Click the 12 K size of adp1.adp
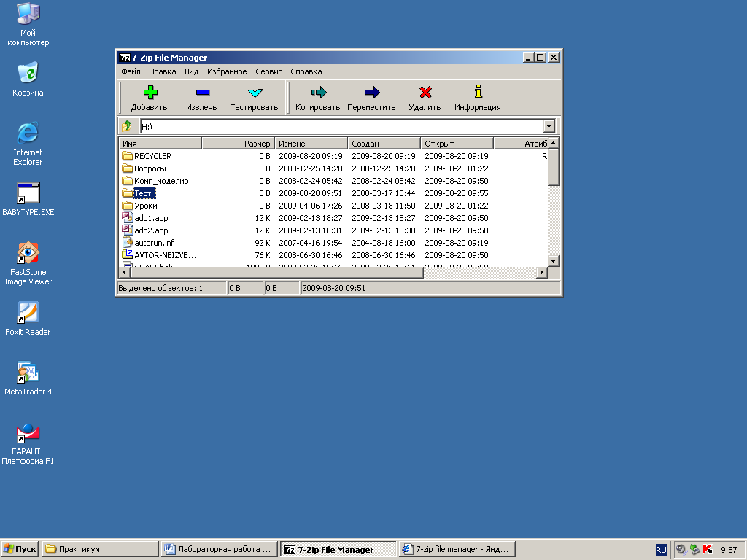This screenshot has width=747, height=560. (x=263, y=217)
